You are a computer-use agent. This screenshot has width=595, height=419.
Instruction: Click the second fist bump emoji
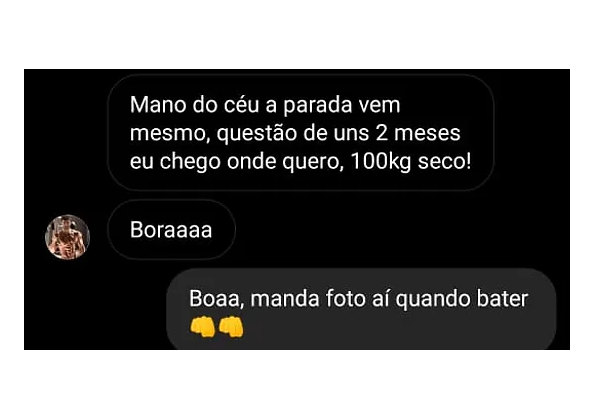point(231,326)
